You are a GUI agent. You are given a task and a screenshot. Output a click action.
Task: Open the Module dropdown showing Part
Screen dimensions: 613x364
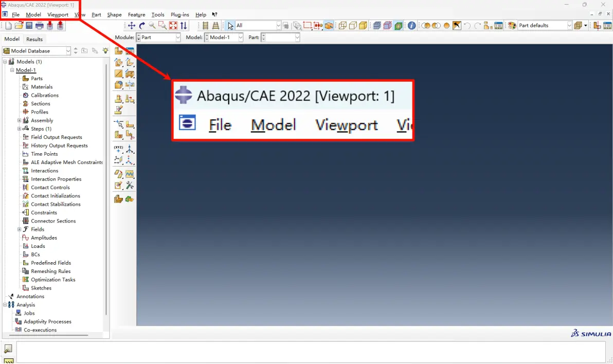[158, 38]
